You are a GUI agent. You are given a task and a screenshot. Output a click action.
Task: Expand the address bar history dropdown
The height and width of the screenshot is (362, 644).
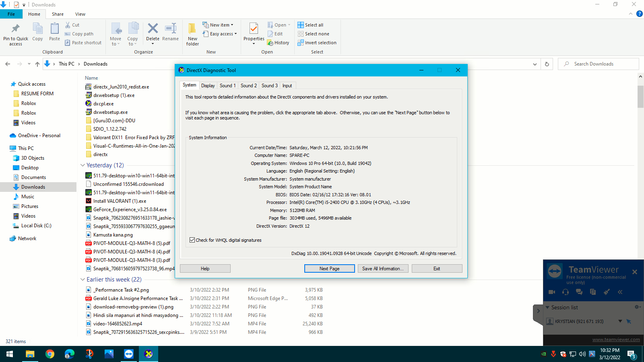click(535, 64)
